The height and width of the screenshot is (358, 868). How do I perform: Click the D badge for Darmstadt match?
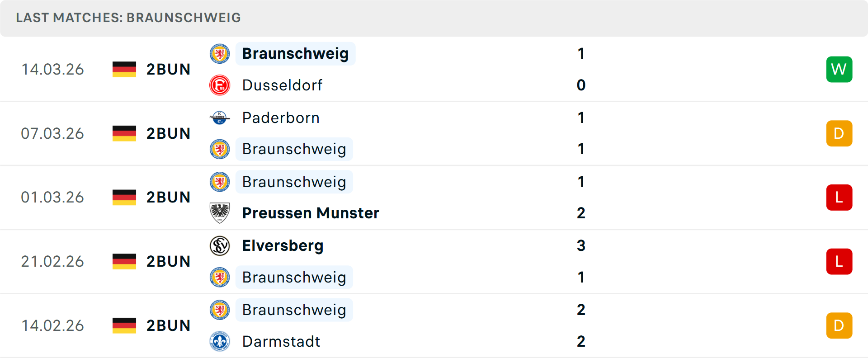839,325
